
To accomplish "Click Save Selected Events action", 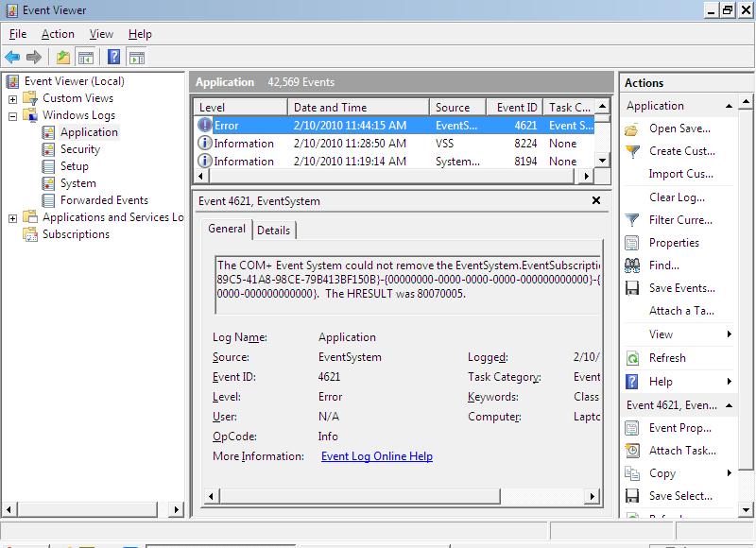I will pyautogui.click(x=680, y=496).
